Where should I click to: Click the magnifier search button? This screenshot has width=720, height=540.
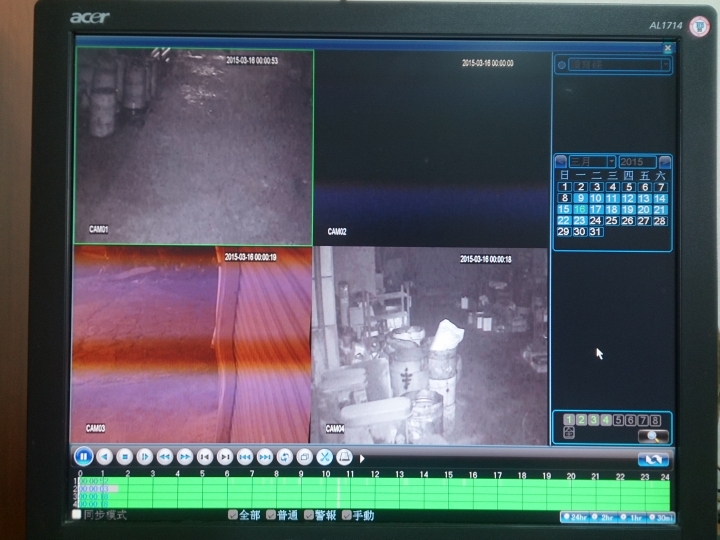(x=653, y=436)
